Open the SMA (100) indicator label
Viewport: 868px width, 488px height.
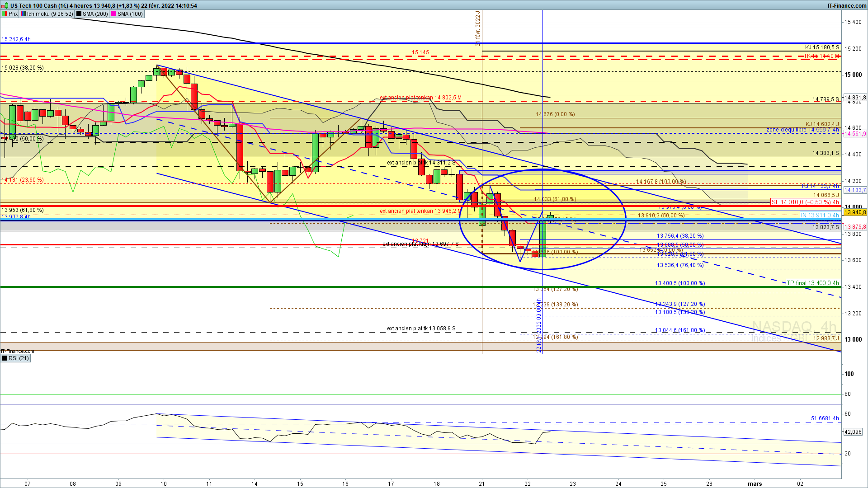pos(130,14)
